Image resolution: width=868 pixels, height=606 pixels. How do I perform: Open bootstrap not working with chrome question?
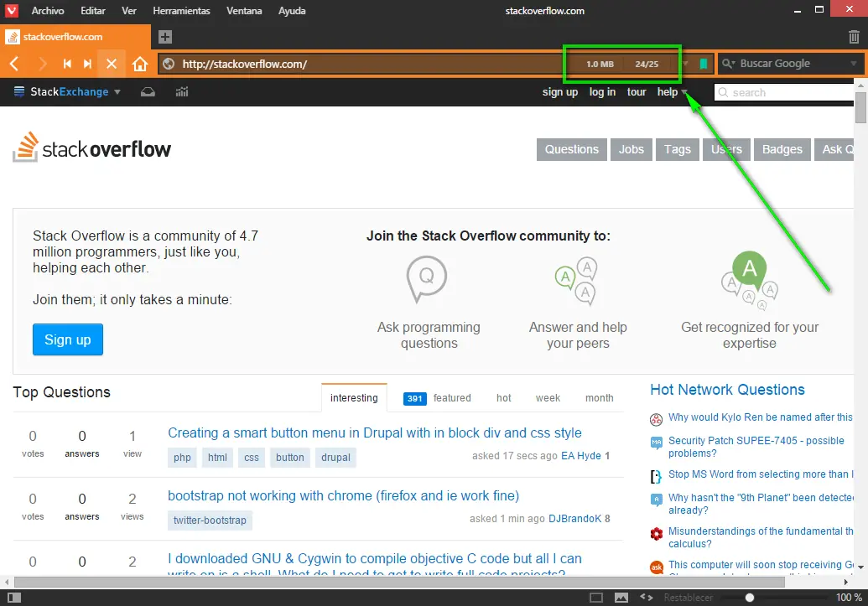(x=343, y=496)
